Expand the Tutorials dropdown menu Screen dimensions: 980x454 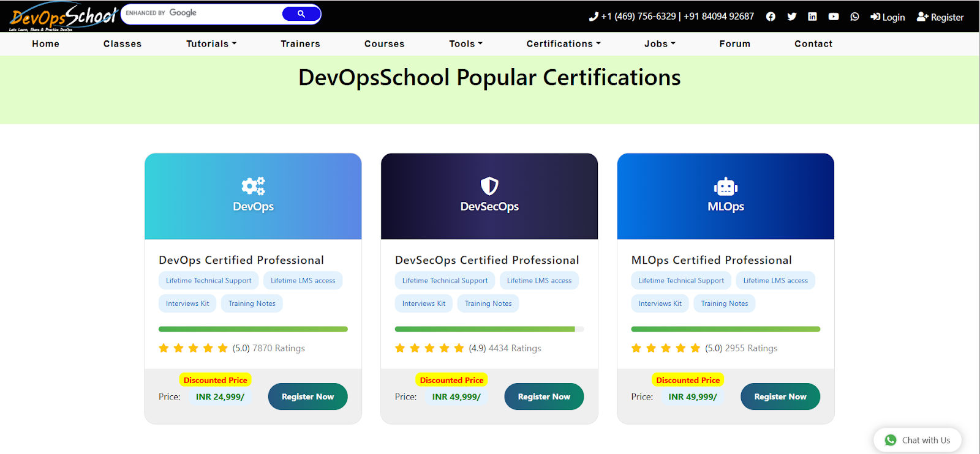click(211, 44)
